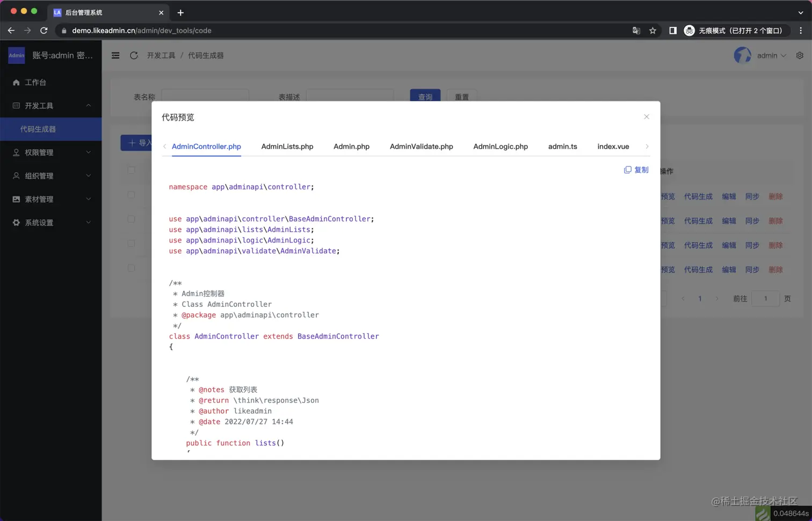Viewport: 812px width, 521px height.
Task: Click the sidebar collapse hamburger icon
Action: coord(115,55)
